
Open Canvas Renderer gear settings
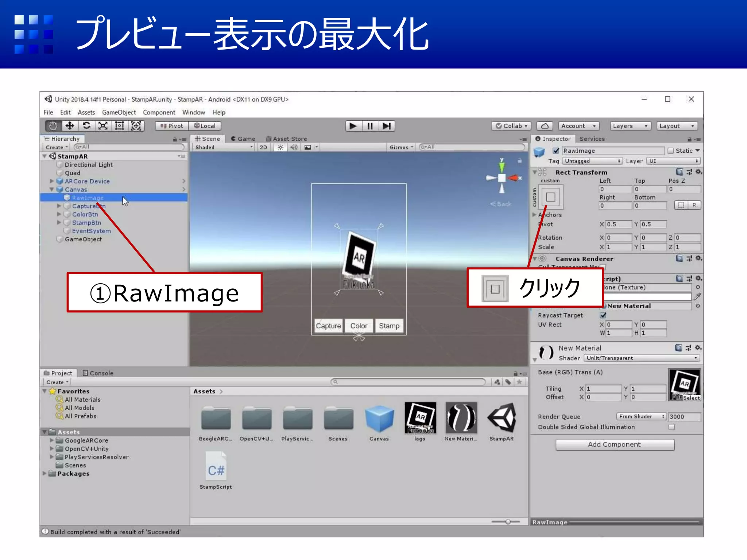pos(698,258)
